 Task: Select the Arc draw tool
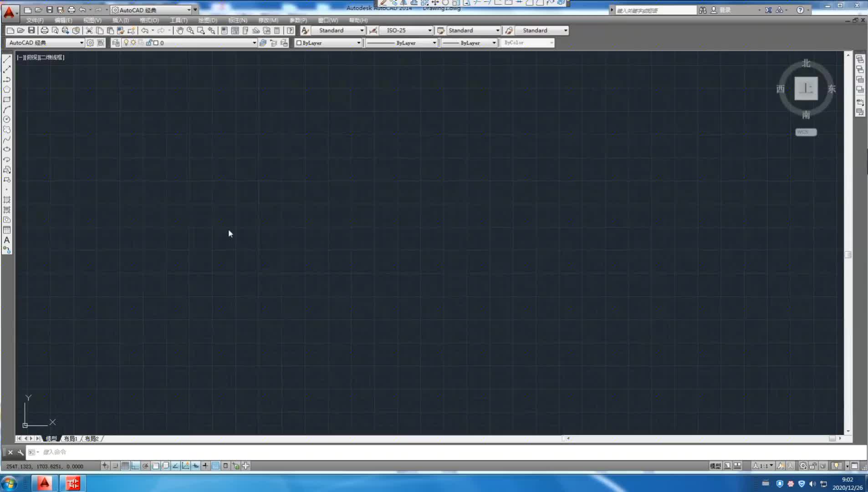(x=7, y=109)
